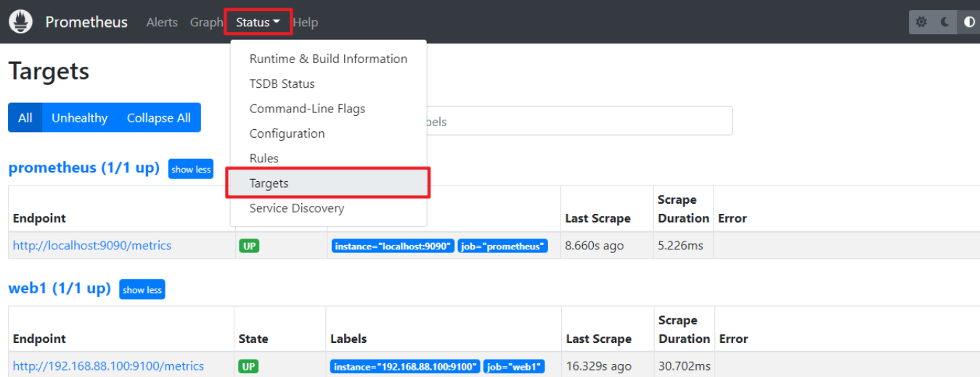This screenshot has width=980, height=377.
Task: Click the instance="localhost:9090" label badge
Action: (393, 246)
